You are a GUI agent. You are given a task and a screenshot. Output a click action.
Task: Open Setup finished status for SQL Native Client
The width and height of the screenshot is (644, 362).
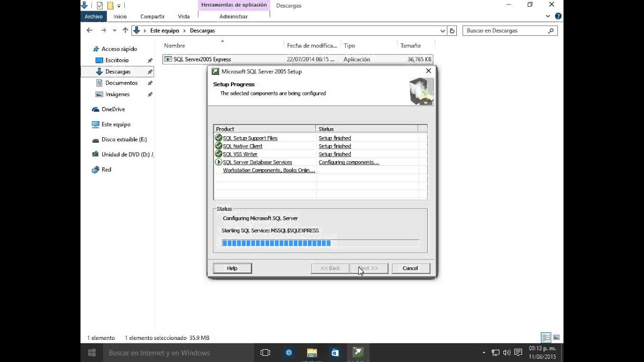[x=335, y=146]
